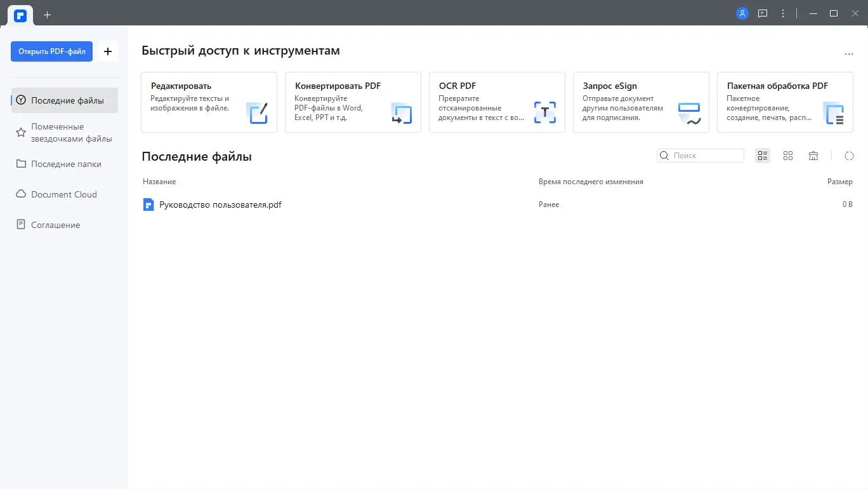868x489 pixels.
Task: Click the Ранее modification time cell
Action: click(x=549, y=204)
